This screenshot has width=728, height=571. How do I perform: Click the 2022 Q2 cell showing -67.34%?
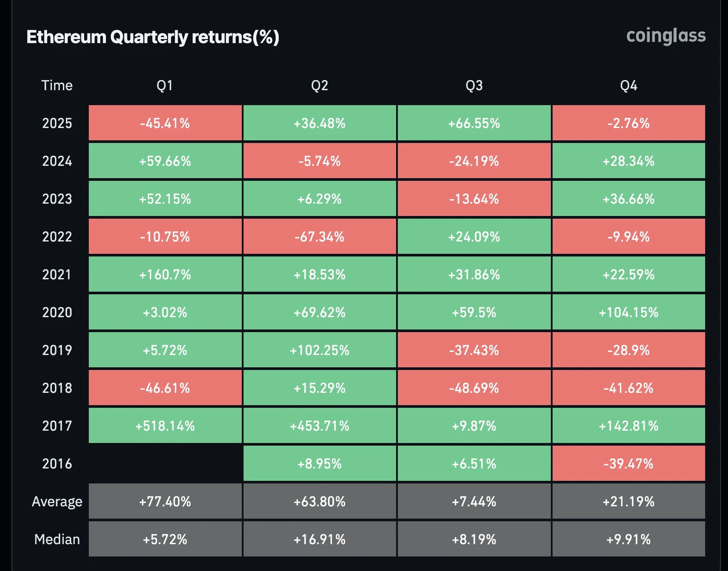320,237
